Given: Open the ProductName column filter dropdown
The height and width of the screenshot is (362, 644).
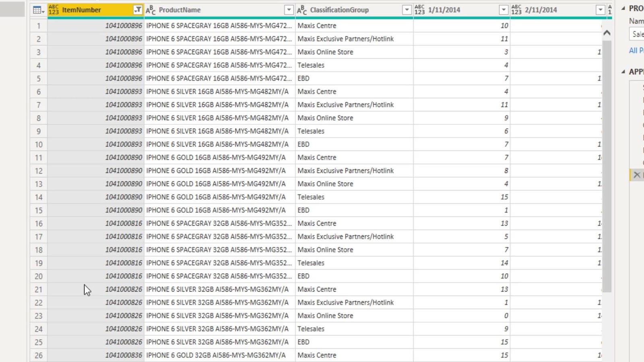Looking at the screenshot, I should pos(289,10).
